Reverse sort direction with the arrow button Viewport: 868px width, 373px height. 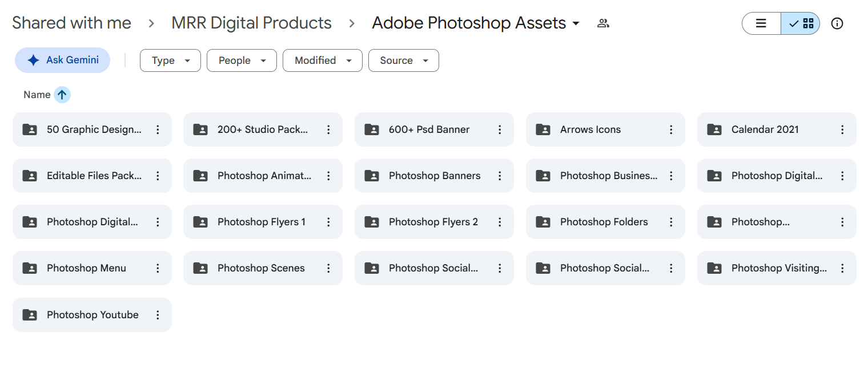[x=62, y=95]
